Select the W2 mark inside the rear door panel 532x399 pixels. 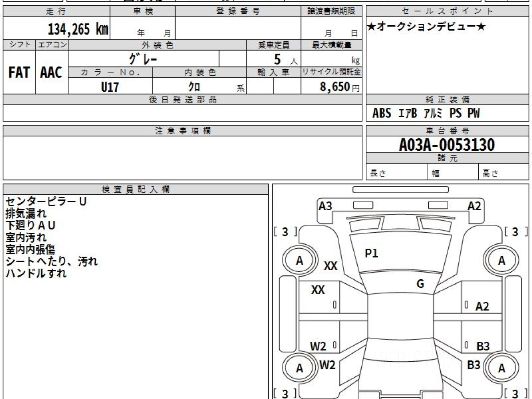318,346
